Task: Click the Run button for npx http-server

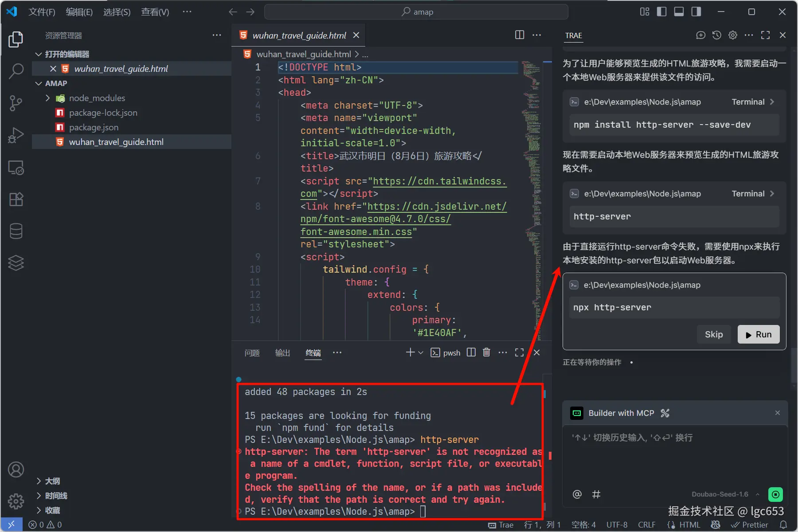Action: [759, 334]
